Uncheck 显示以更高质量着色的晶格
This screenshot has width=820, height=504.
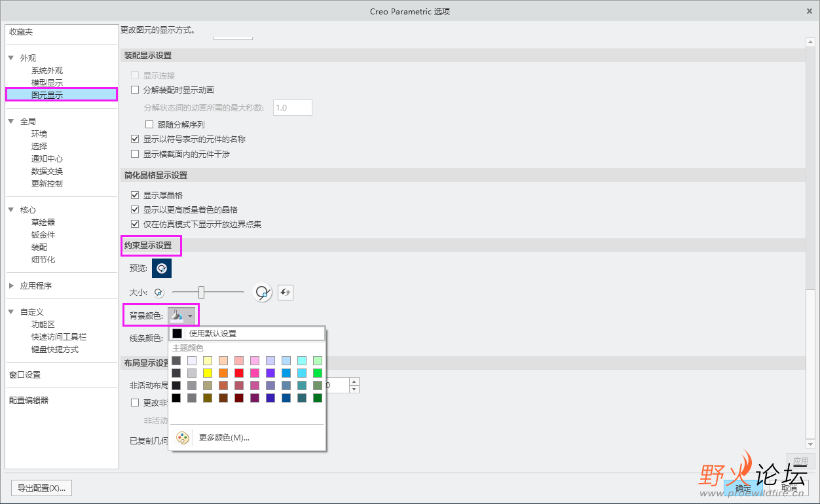[x=135, y=209]
